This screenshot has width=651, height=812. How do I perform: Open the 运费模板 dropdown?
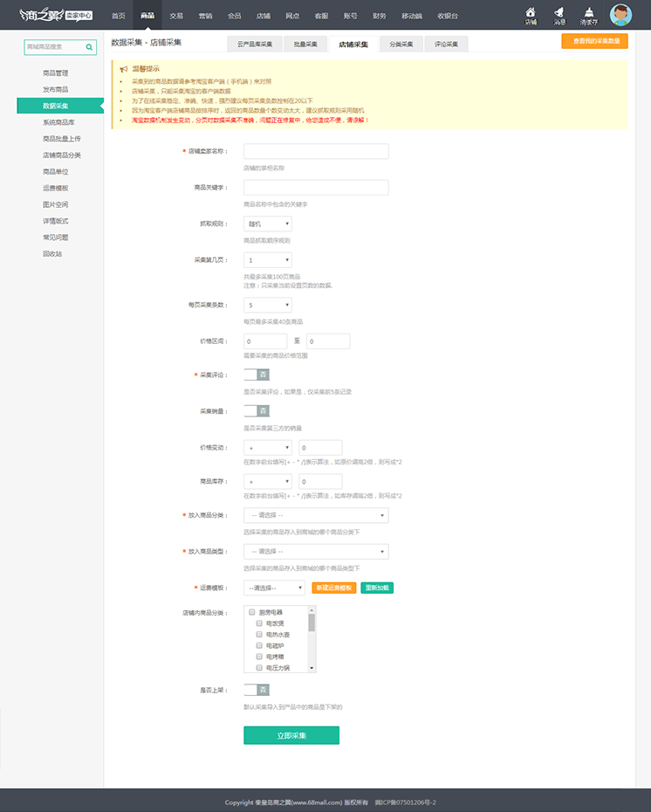point(274,588)
